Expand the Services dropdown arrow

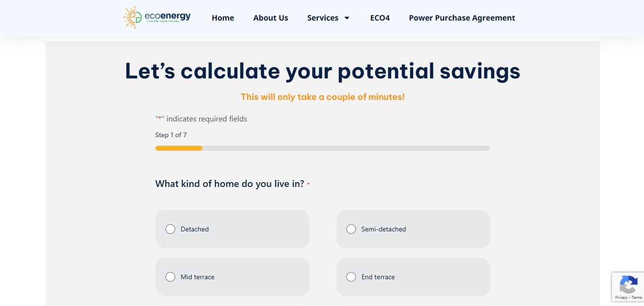coord(347,18)
